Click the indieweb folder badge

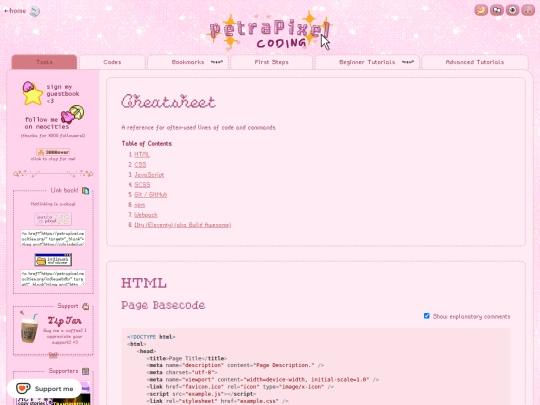53,260
